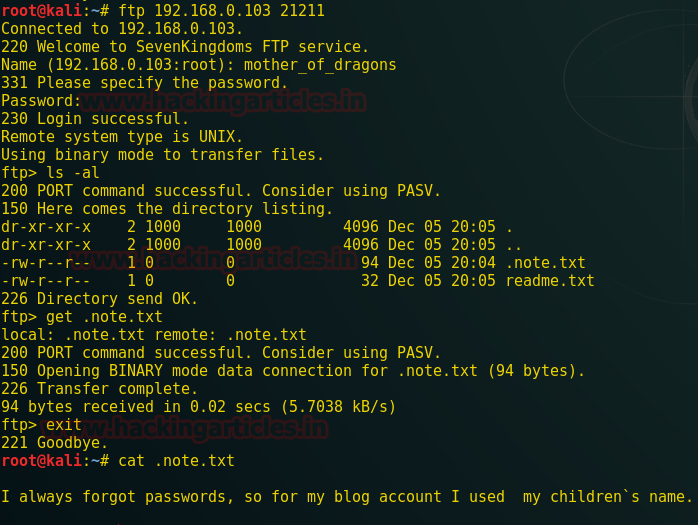
Task: Click the '221 Goodbye.' message
Action: coord(54,442)
